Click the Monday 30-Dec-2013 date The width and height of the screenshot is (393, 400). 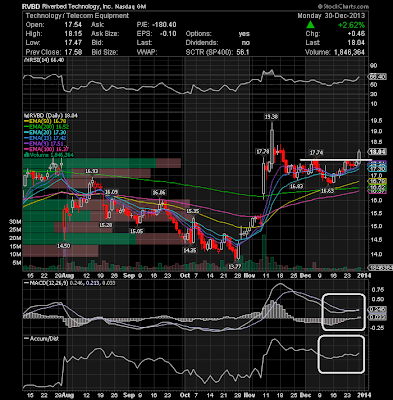[331, 16]
